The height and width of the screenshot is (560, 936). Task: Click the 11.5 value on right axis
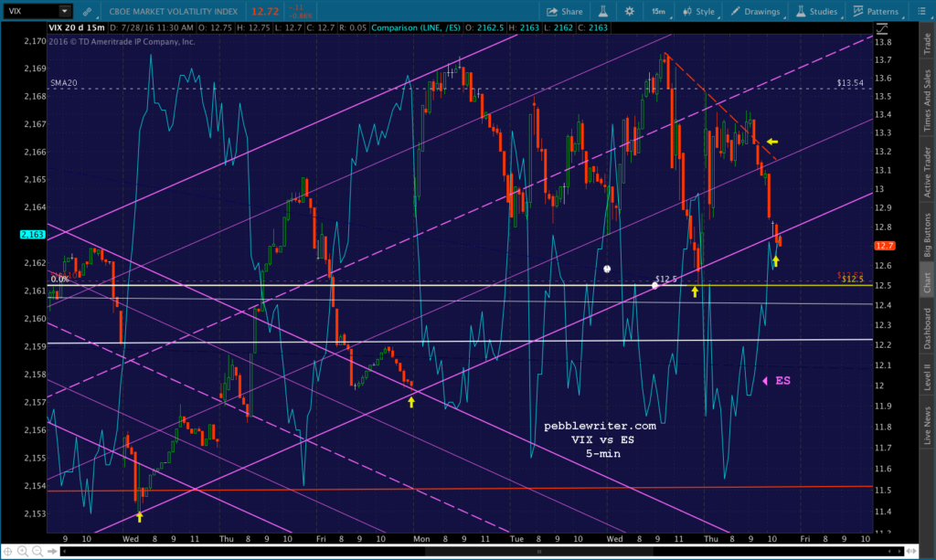click(x=883, y=490)
